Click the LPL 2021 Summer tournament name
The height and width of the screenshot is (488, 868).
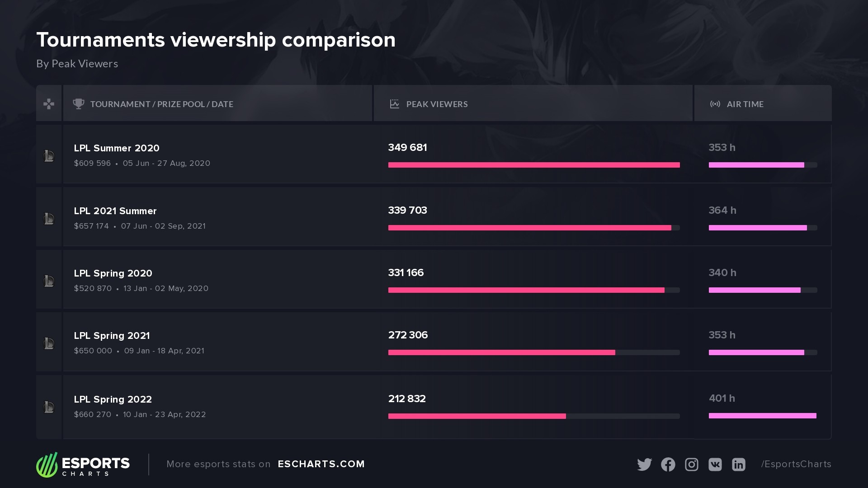pyautogui.click(x=115, y=211)
